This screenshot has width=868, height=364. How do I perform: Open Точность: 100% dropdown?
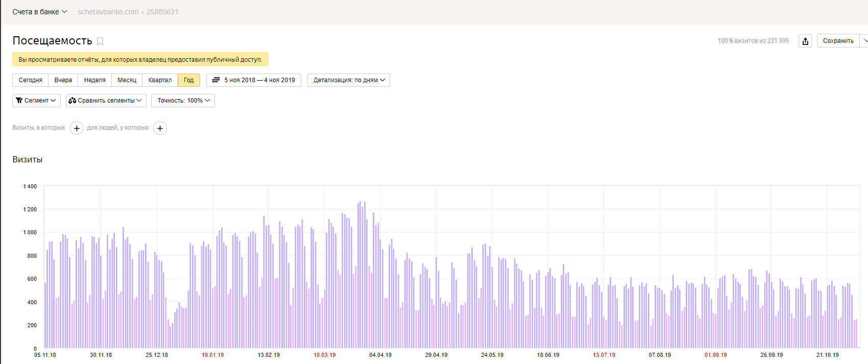183,101
